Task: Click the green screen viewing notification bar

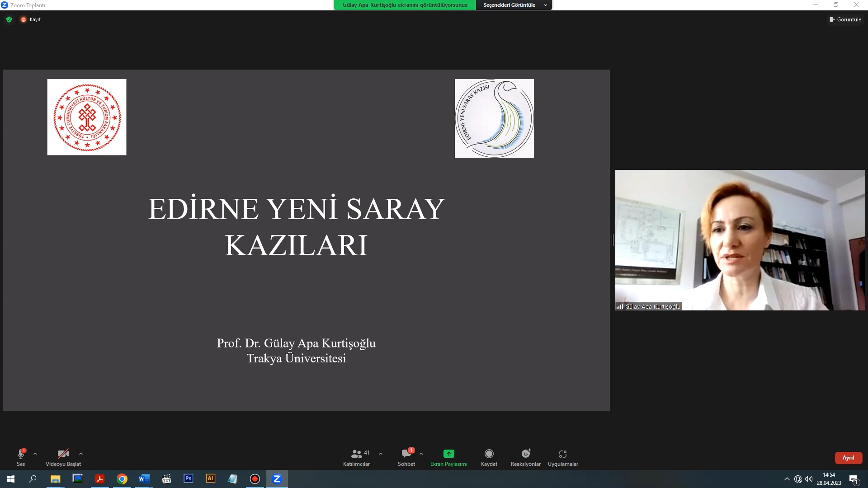Action: click(405, 5)
